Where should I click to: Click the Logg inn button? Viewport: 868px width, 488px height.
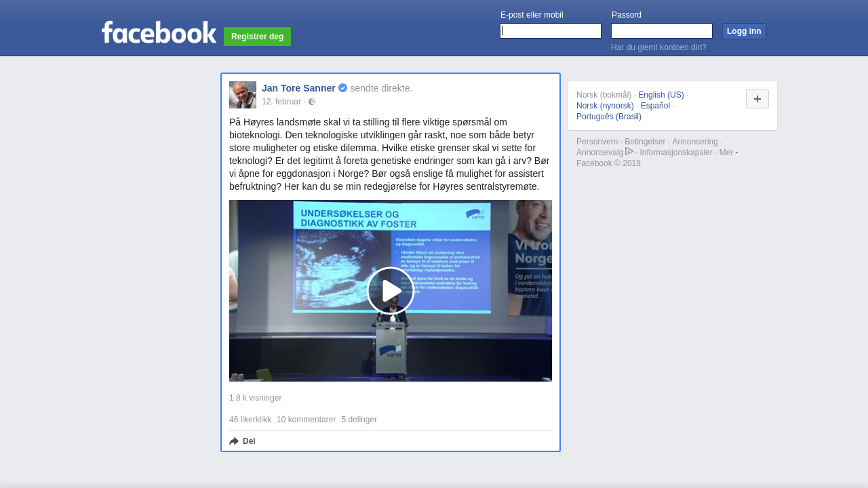click(744, 31)
